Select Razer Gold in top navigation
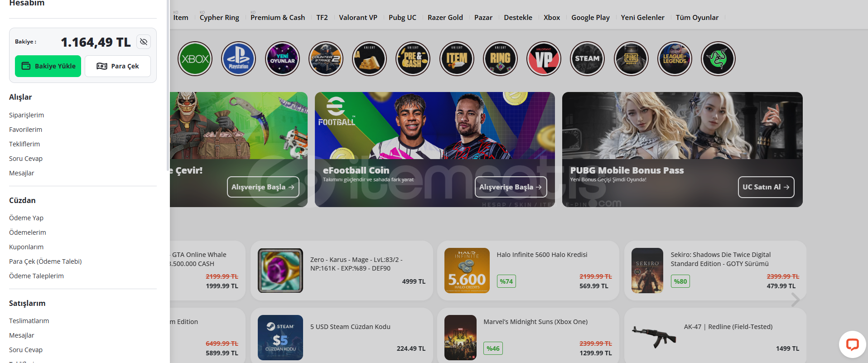Image resolution: width=868 pixels, height=363 pixels. click(x=445, y=18)
